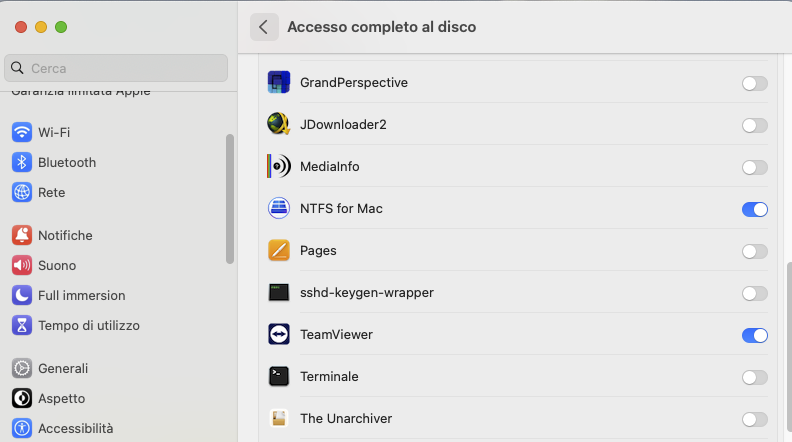This screenshot has width=792, height=442.
Task: Open the Suono settings pane
Action: click(x=119, y=265)
